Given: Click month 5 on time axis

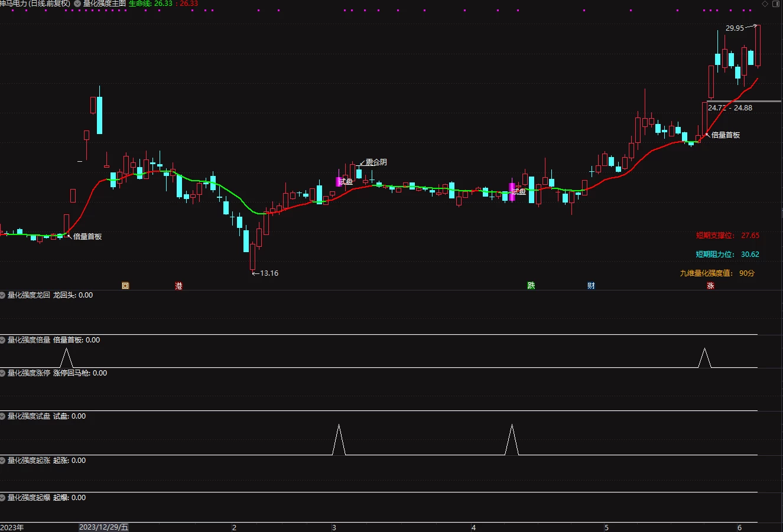Looking at the screenshot, I should (606, 527).
